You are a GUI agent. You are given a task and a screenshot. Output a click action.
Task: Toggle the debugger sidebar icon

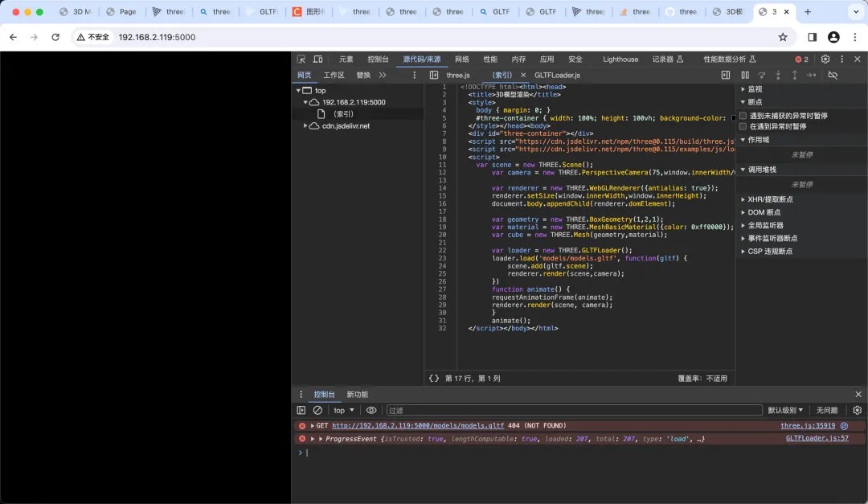point(725,75)
